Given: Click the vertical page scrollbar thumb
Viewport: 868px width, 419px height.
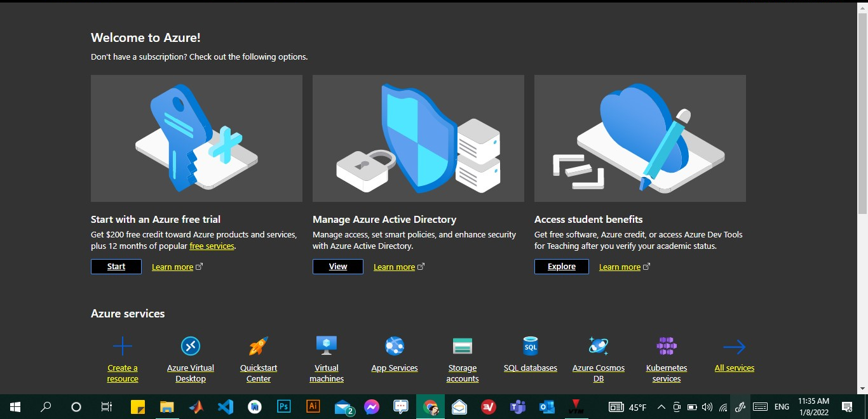Looking at the screenshot, I should click(862, 114).
